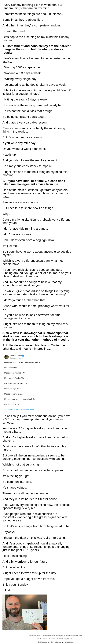Click the 1920 E. Riverside Dr address

pyautogui.click(x=55, y=639)
